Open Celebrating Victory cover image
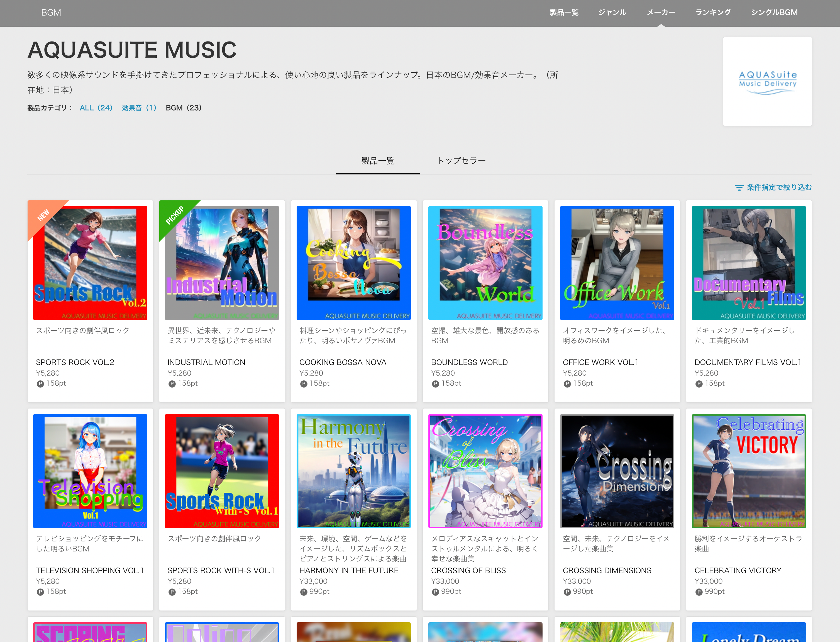The image size is (840, 642). [x=749, y=471]
